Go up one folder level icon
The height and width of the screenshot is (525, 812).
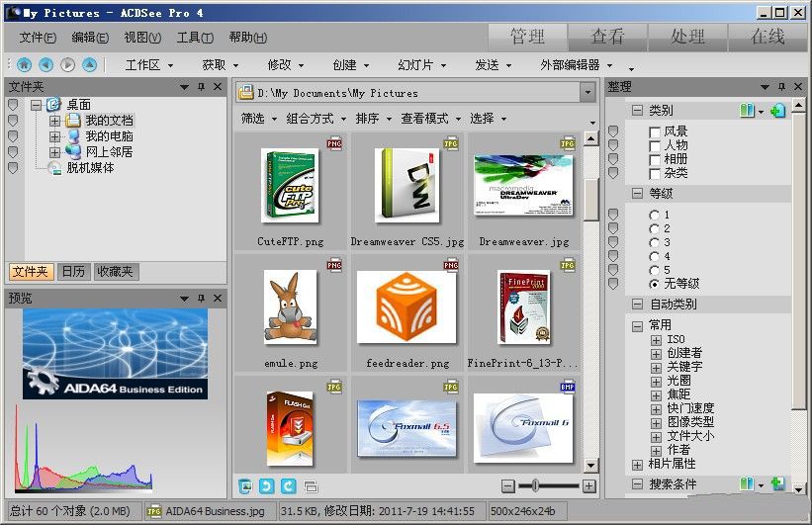click(90, 64)
